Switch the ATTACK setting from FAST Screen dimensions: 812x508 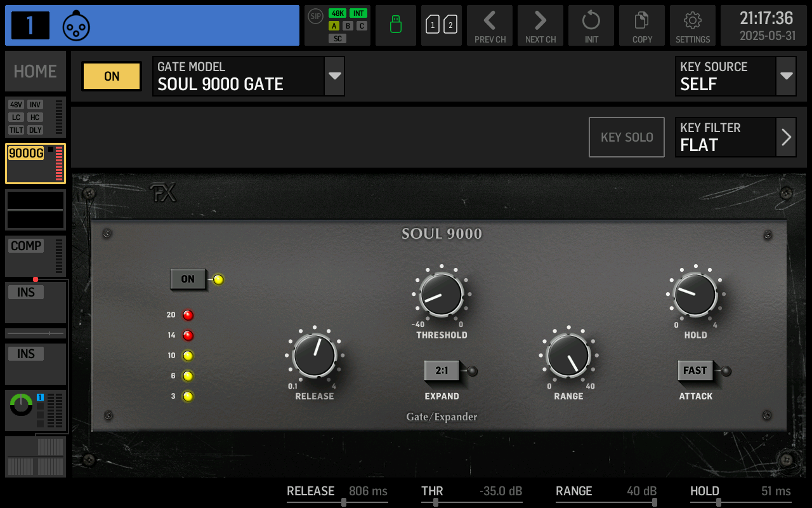[695, 370]
